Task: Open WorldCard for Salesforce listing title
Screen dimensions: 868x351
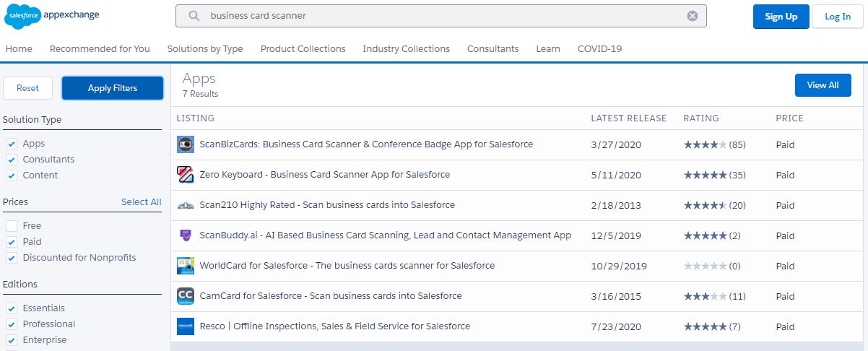Action: tap(347, 266)
